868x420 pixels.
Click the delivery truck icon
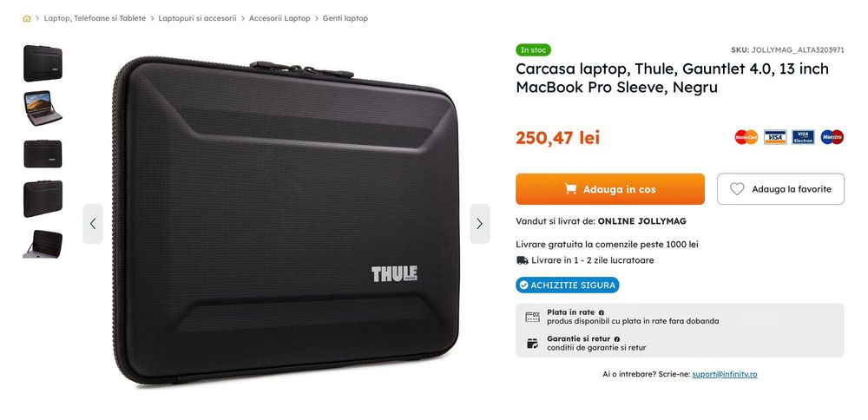522,260
